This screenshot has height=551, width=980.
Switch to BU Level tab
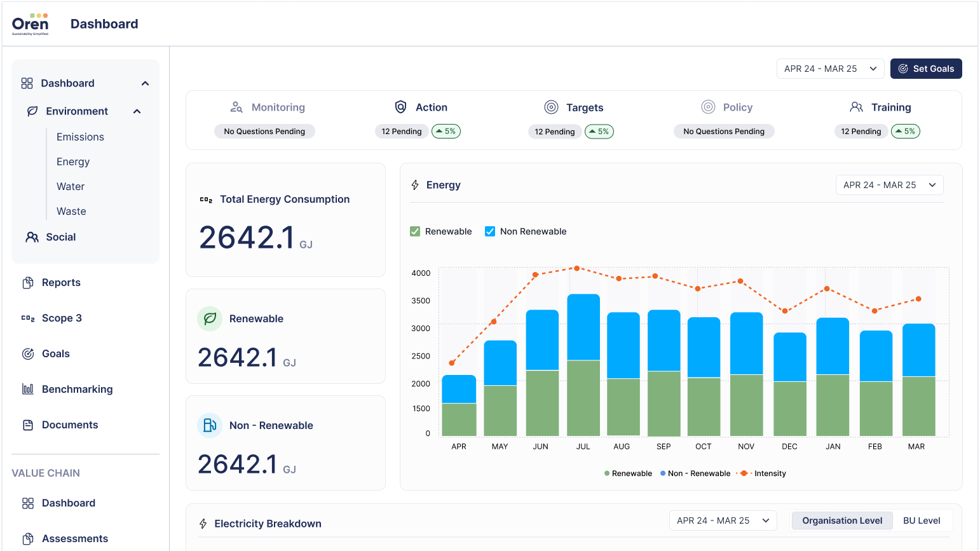[x=922, y=520]
